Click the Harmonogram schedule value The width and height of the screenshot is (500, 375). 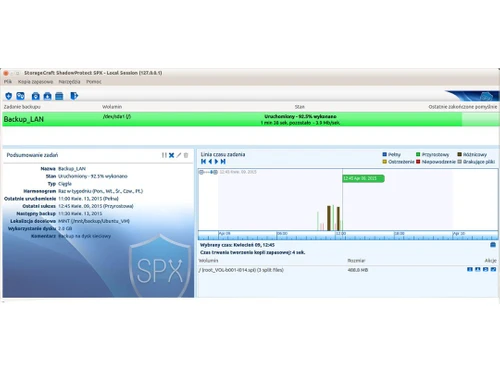click(100, 191)
